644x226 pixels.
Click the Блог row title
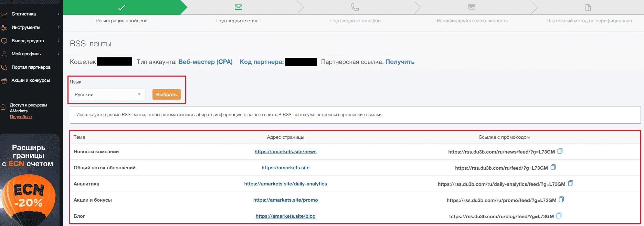pos(79,216)
